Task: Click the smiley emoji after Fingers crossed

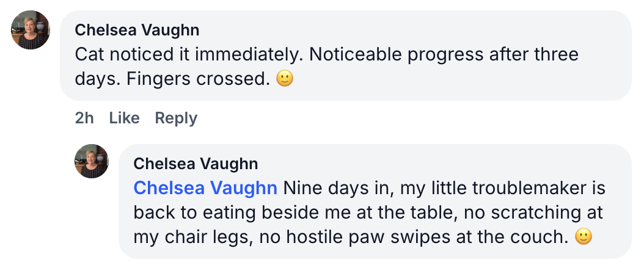Action: (285, 79)
